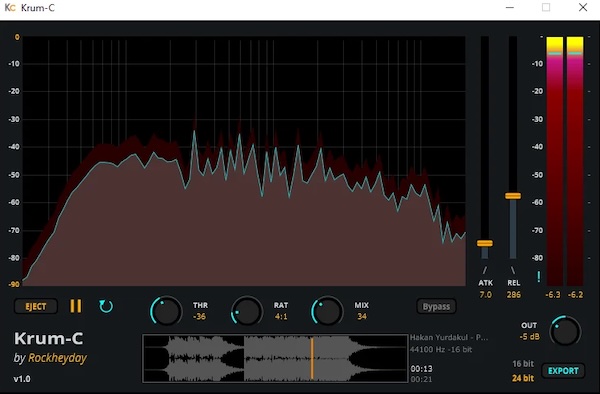Viewport: 600px width, 394px height.
Task: Toggle the Bypass button
Action: [x=436, y=306]
